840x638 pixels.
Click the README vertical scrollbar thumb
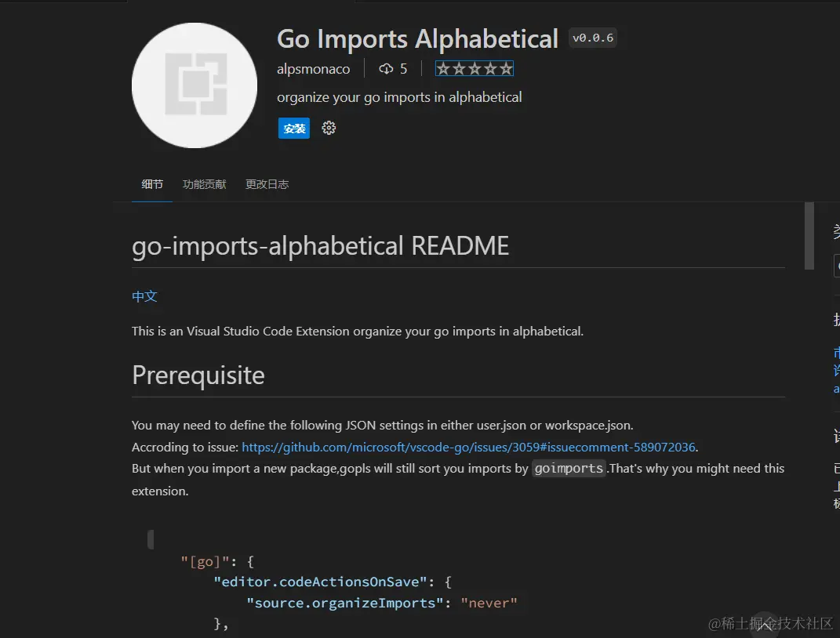809,236
